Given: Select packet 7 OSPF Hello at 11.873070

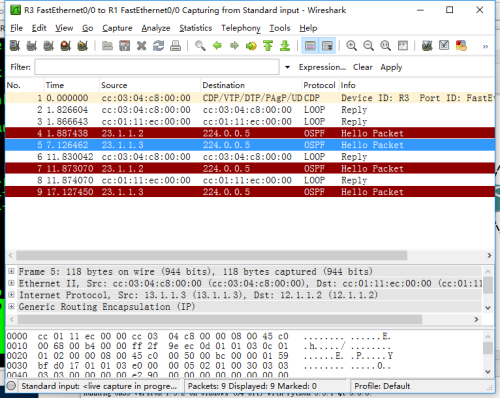Looking at the screenshot, I should pyautogui.click(x=250, y=168).
